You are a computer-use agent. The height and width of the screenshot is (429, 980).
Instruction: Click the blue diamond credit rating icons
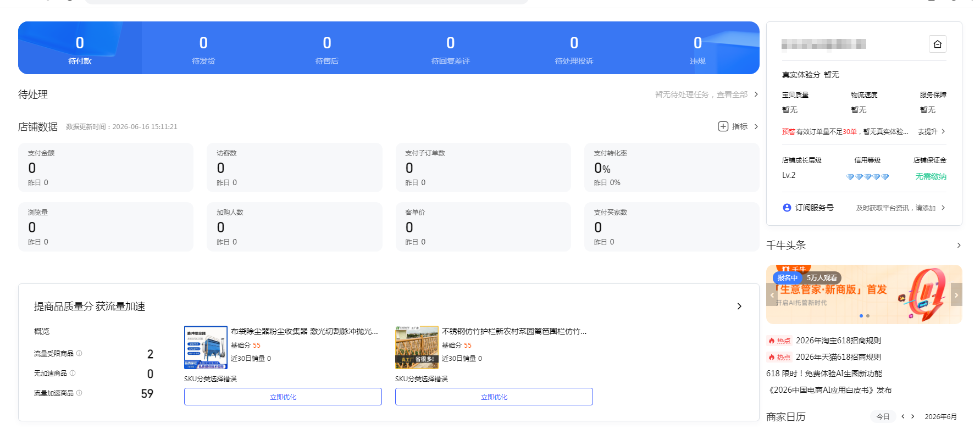[867, 177]
